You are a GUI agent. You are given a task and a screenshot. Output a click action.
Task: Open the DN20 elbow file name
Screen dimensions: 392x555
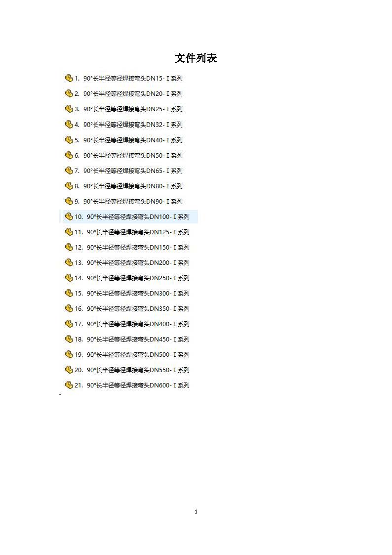pyautogui.click(x=133, y=94)
